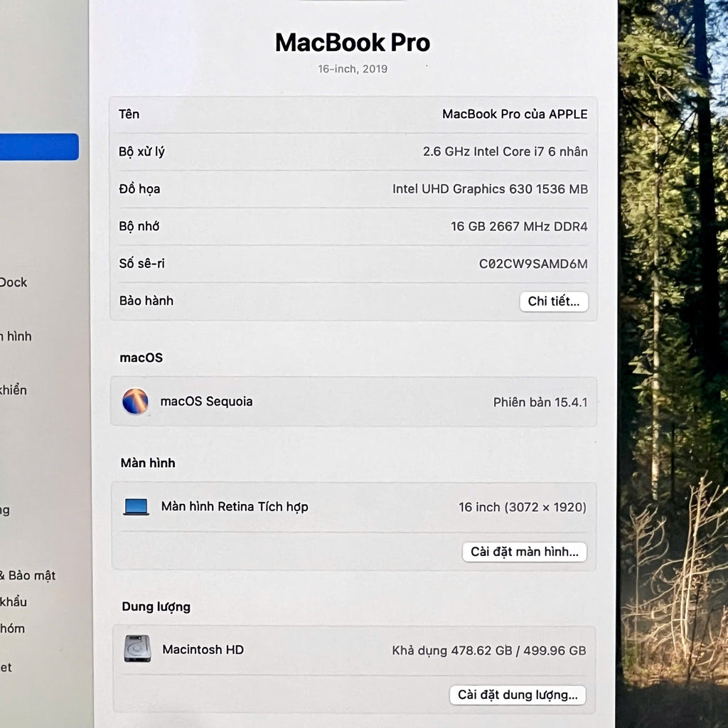The image size is (728, 728).
Task: Select sidebar item ending in khiển
Action: tap(14, 390)
